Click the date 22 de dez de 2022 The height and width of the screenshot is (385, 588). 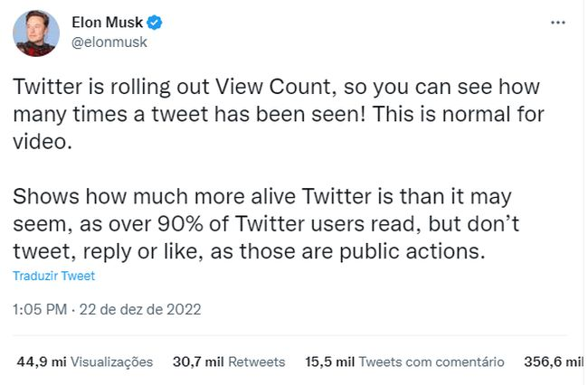click(139, 309)
